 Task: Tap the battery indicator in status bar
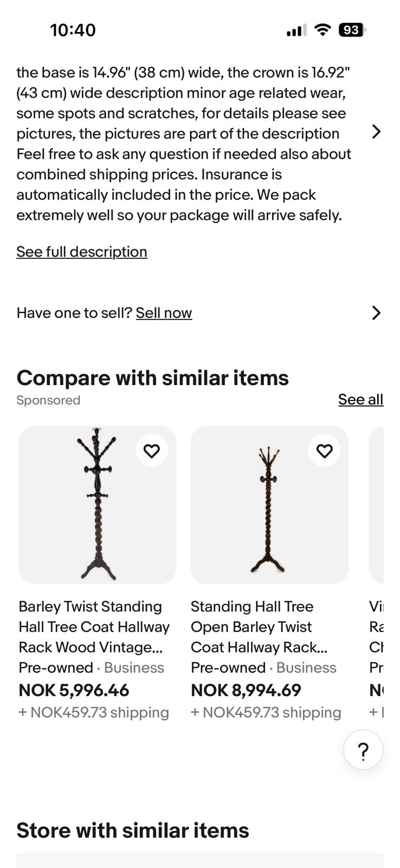tap(352, 30)
